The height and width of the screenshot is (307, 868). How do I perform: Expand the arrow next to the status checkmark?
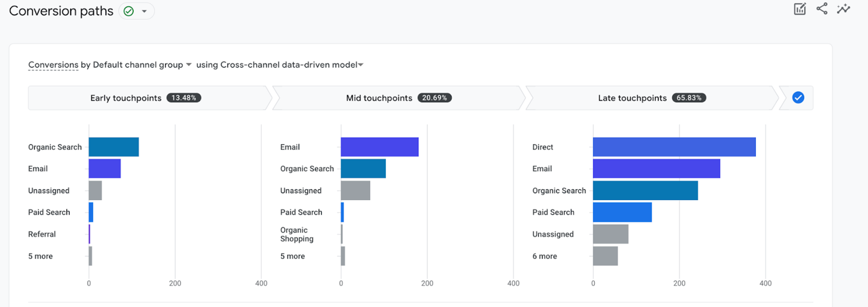[x=144, y=11]
